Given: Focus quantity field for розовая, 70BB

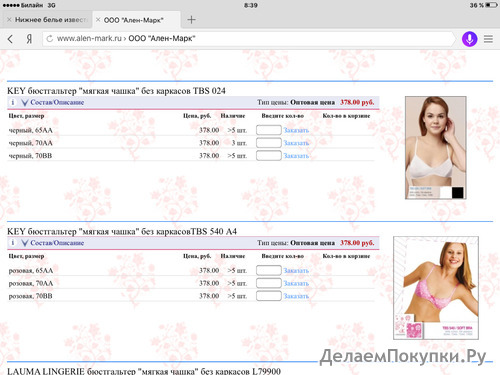Looking at the screenshot, I should [269, 296].
